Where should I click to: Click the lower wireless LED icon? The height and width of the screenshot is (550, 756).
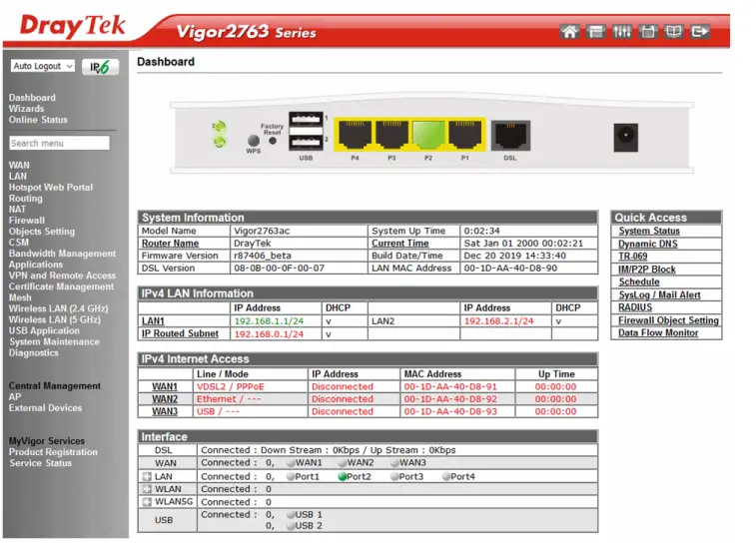point(220,142)
